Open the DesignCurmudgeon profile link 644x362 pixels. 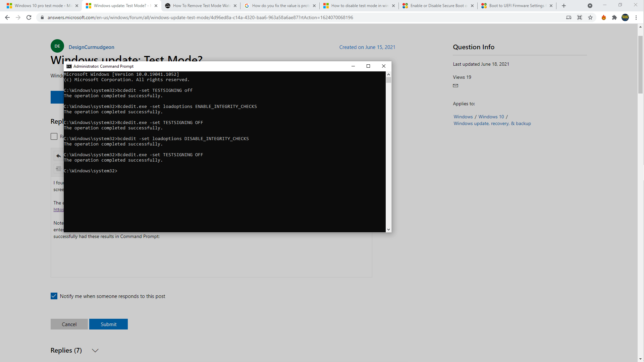[x=91, y=47]
